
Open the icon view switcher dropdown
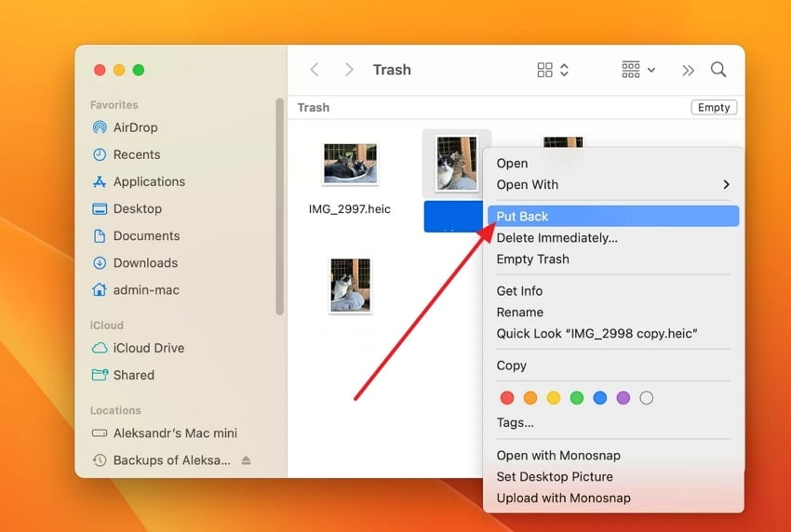(x=553, y=70)
